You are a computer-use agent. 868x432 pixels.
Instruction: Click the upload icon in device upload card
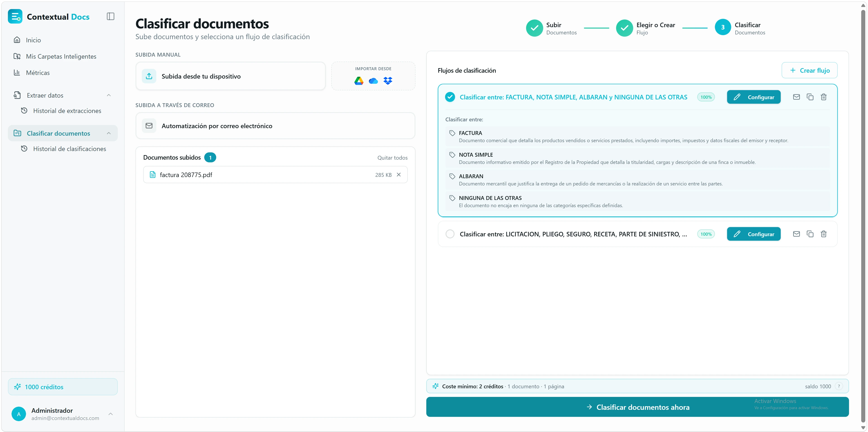(x=149, y=76)
